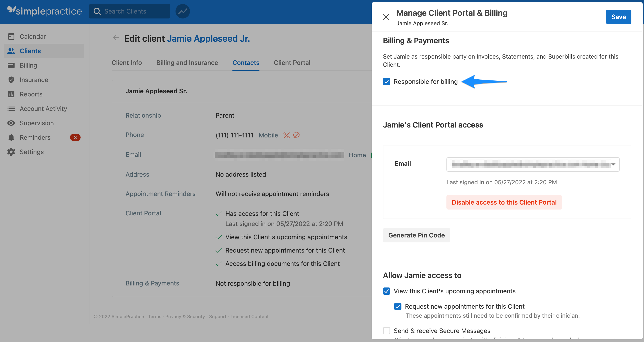This screenshot has width=644, height=342.
Task: Click the analytics trend icon in header
Action: [182, 11]
